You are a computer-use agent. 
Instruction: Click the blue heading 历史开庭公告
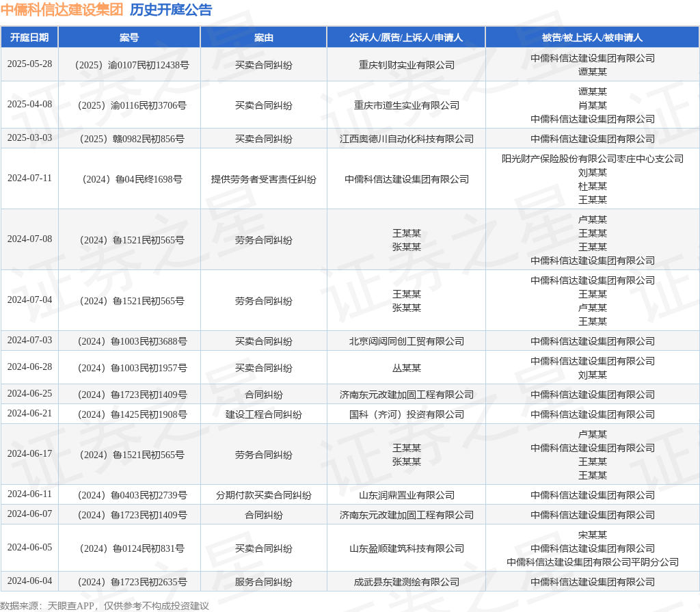click(171, 10)
